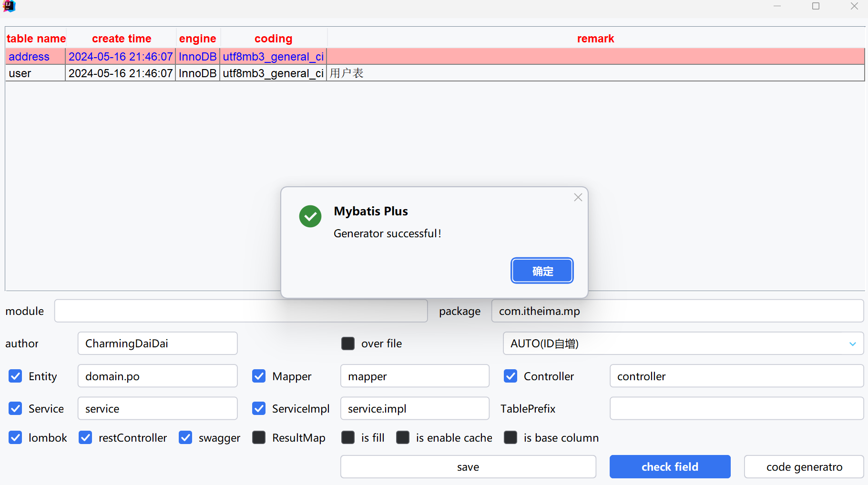Focus the module input field

pos(241,311)
